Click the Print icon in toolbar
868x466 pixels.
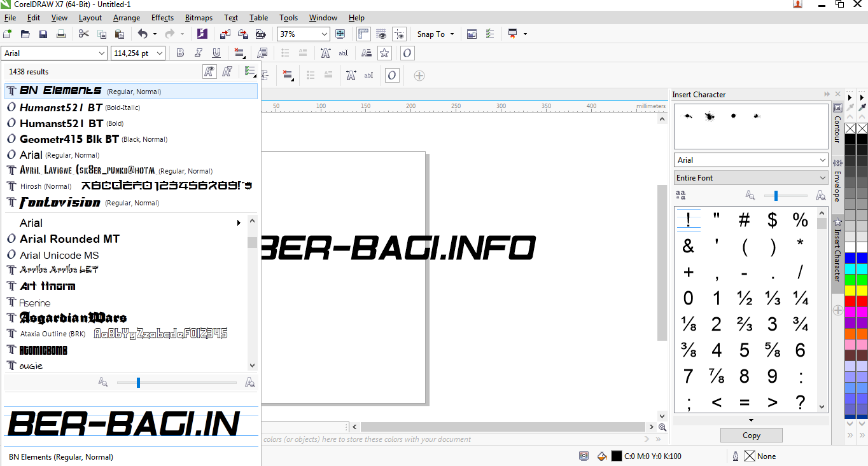[x=61, y=34]
